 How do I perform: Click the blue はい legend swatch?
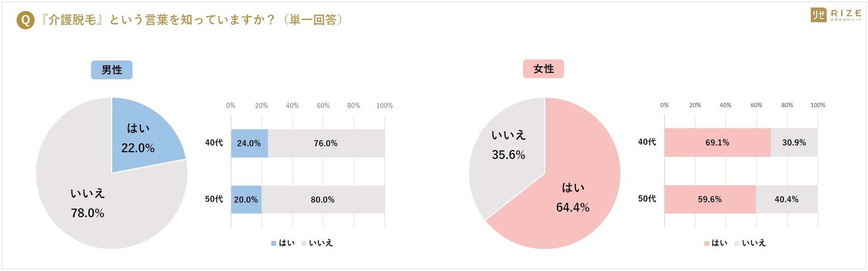pos(274,243)
